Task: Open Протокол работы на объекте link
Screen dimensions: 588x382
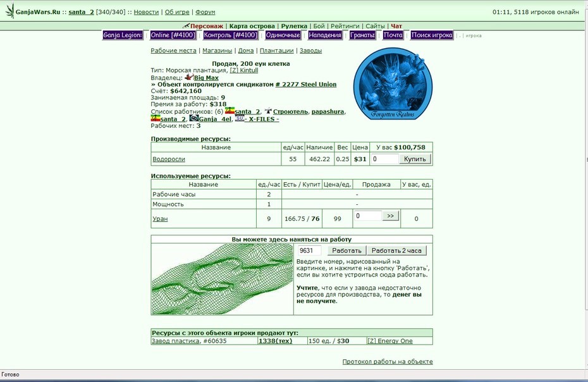Action: 388,362
